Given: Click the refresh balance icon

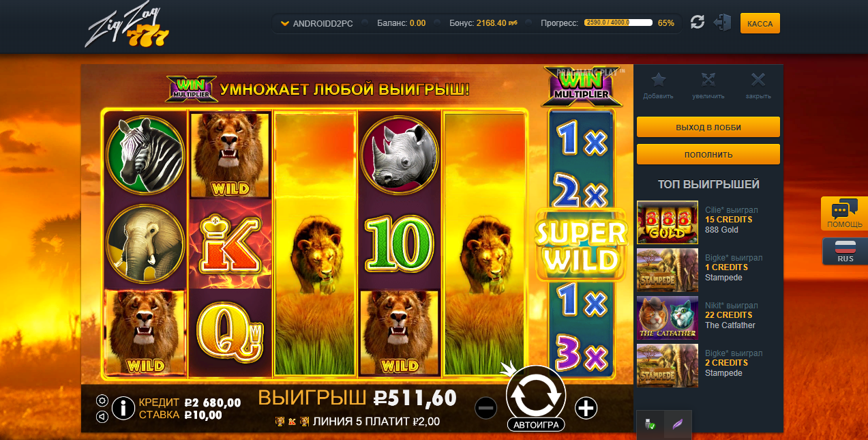Looking at the screenshot, I should point(697,23).
